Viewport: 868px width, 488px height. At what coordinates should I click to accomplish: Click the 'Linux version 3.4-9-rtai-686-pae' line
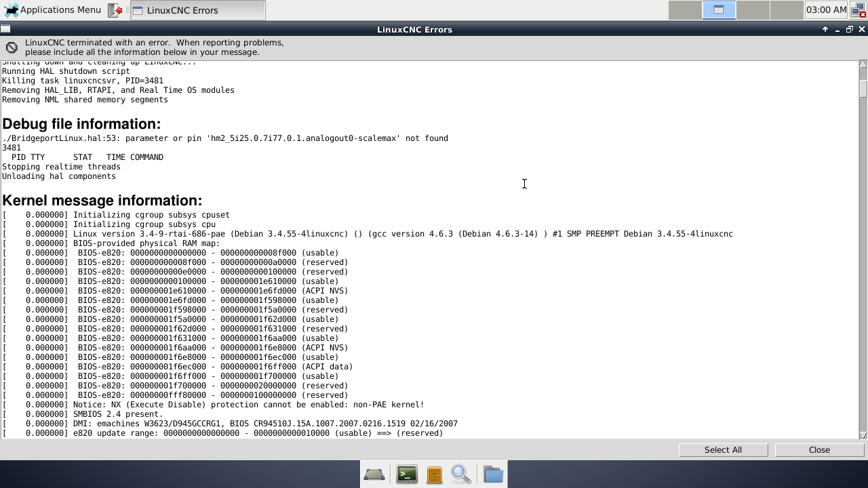point(368,234)
